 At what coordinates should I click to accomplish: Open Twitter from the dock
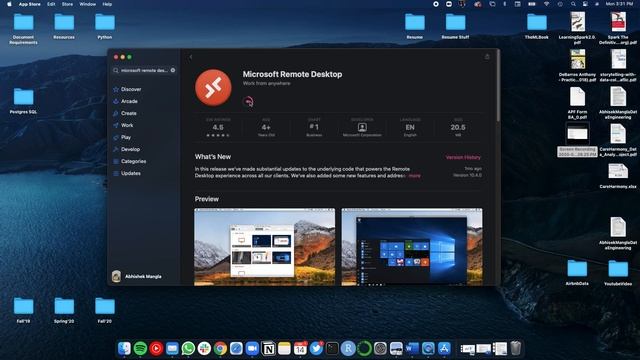[316, 348]
